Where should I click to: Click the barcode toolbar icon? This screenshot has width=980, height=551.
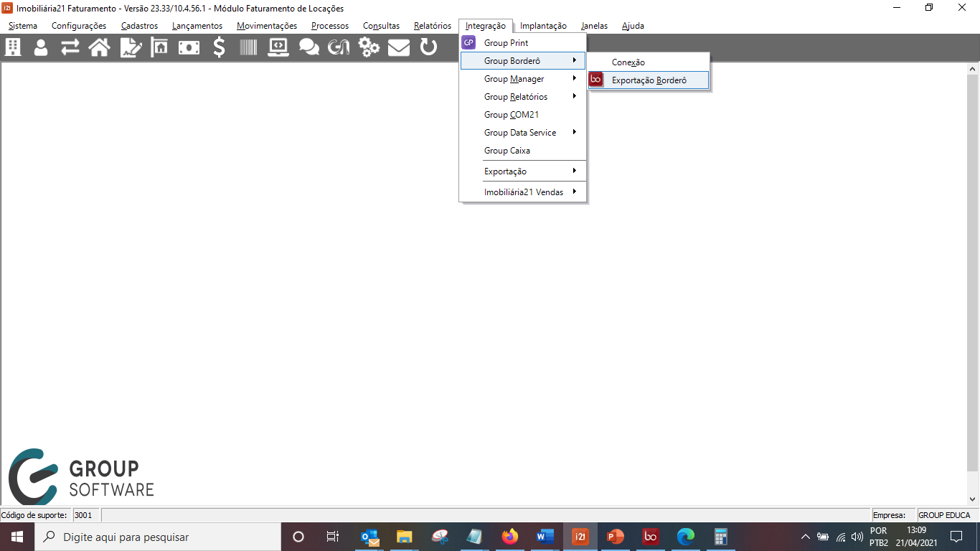(x=248, y=47)
